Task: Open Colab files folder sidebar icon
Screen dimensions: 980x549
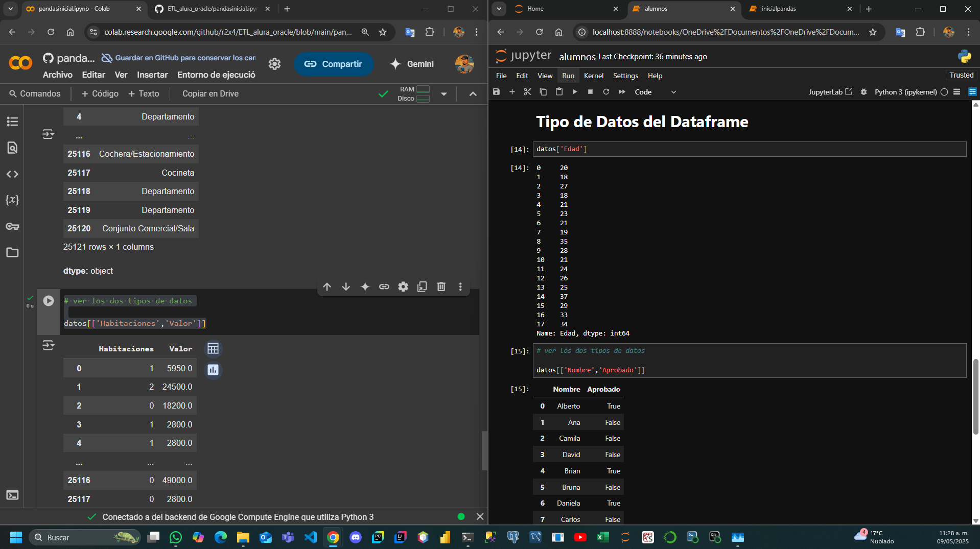Action: (x=12, y=252)
